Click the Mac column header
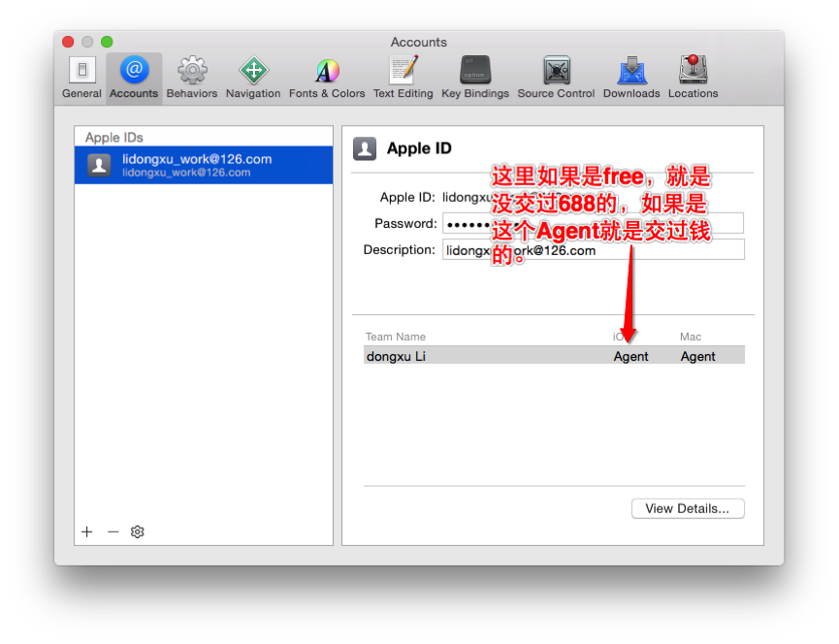Screen dimensions: 839x644 click(x=691, y=337)
